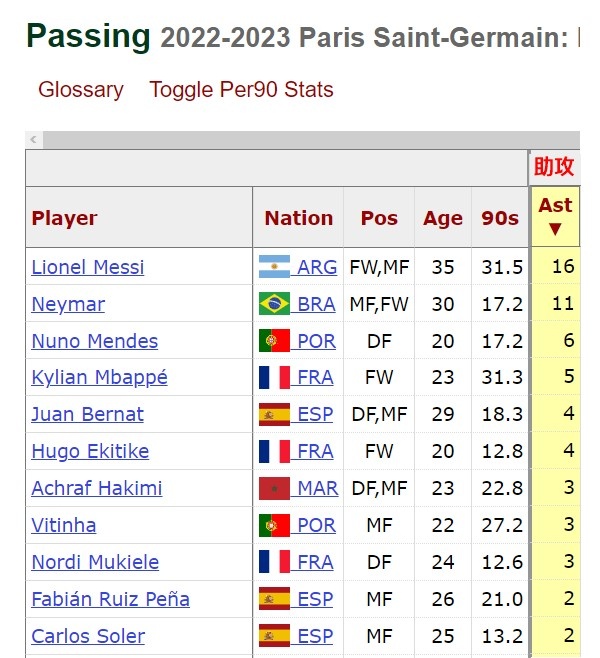Sort by Pos column header
This screenshot has width=600, height=658.
tap(379, 218)
